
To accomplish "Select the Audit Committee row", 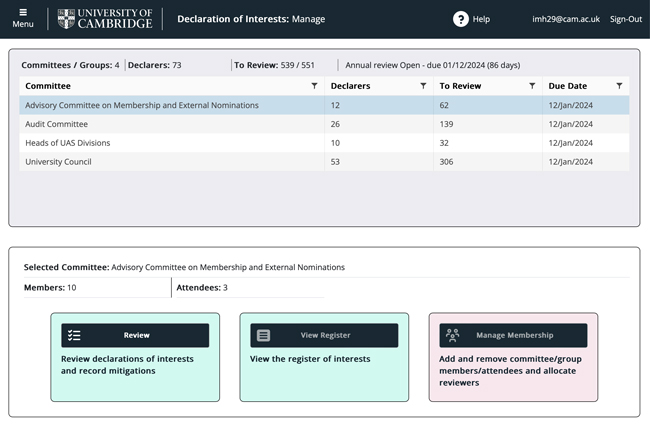I will point(324,124).
